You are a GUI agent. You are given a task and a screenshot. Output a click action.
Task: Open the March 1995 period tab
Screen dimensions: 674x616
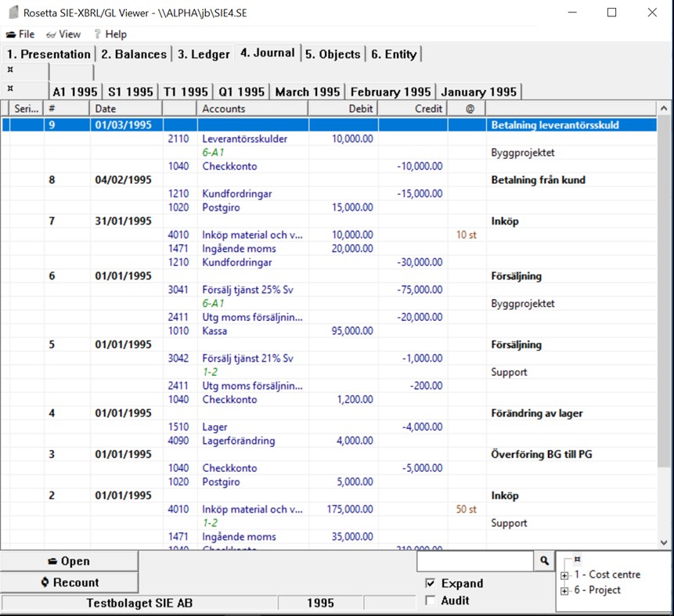(x=307, y=91)
